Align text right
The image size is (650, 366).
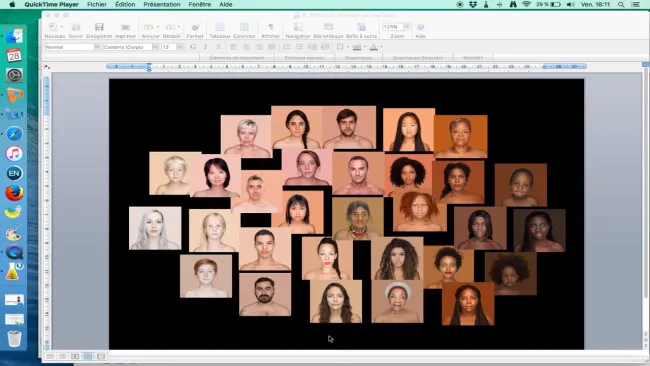(259, 47)
